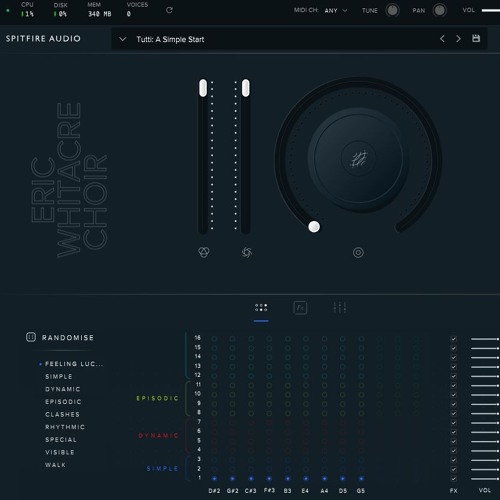Click the white handle on the large dial arc
Screen dimensions: 500x500
point(314,227)
